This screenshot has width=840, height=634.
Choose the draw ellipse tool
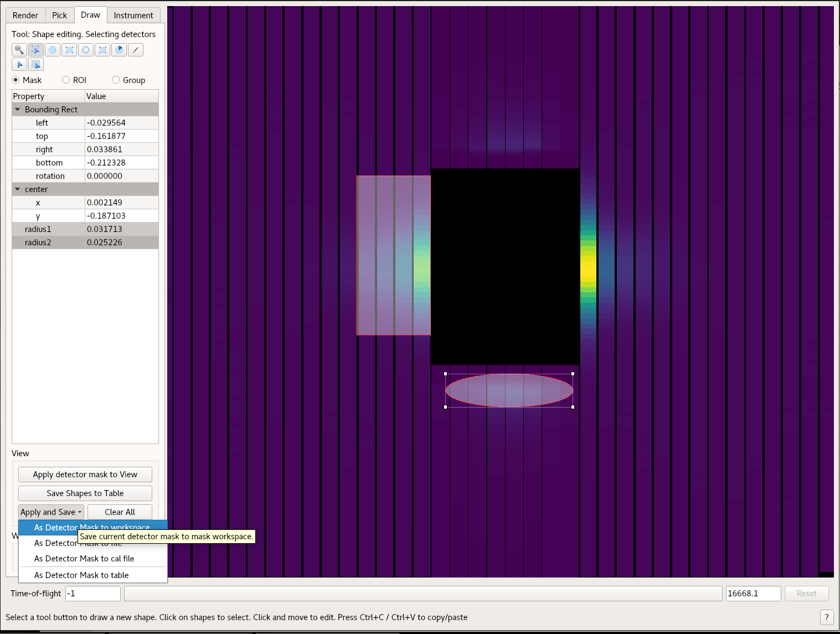point(53,50)
